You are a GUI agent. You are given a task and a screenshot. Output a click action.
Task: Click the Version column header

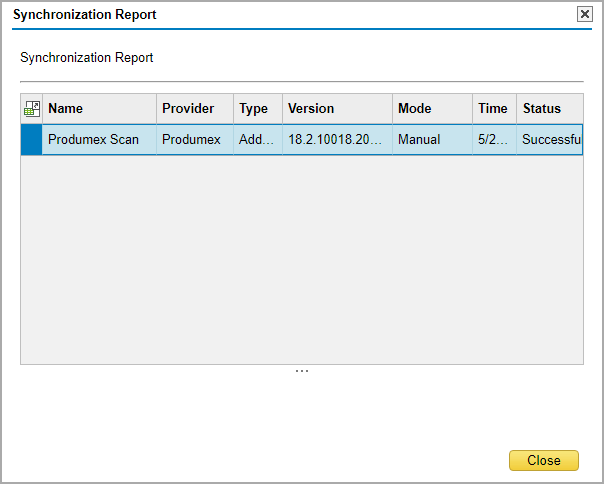click(x=336, y=109)
